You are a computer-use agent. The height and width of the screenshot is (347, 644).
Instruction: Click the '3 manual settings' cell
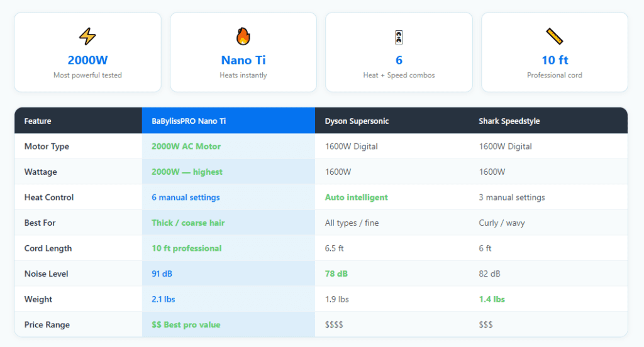click(512, 197)
